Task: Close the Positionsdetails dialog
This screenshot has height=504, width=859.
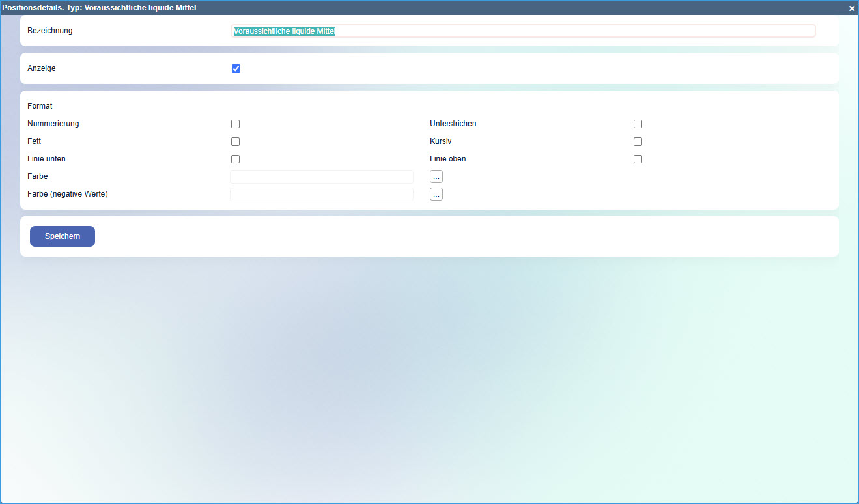Action: (851, 8)
